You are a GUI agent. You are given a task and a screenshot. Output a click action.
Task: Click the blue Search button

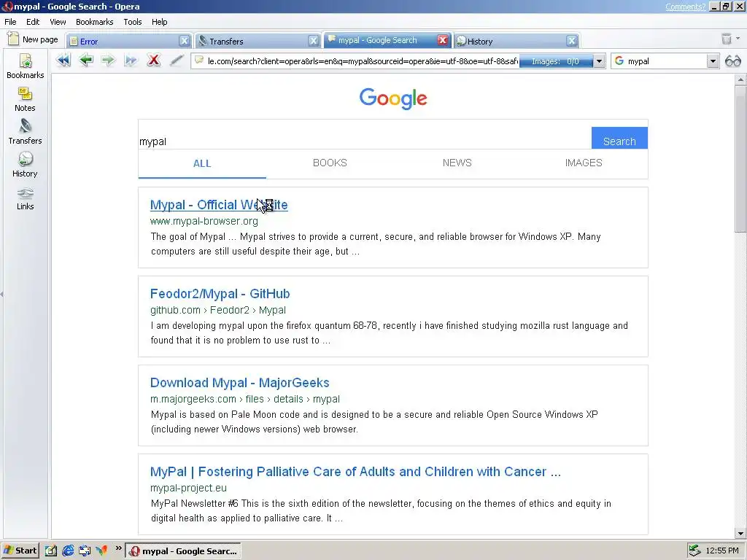tap(619, 138)
